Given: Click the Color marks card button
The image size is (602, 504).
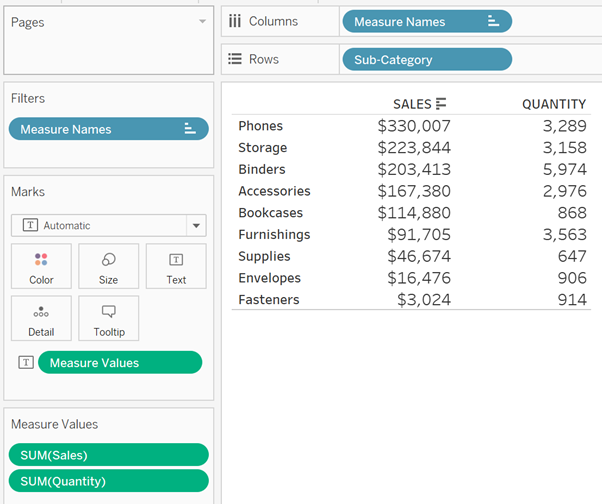Looking at the screenshot, I should [x=41, y=267].
